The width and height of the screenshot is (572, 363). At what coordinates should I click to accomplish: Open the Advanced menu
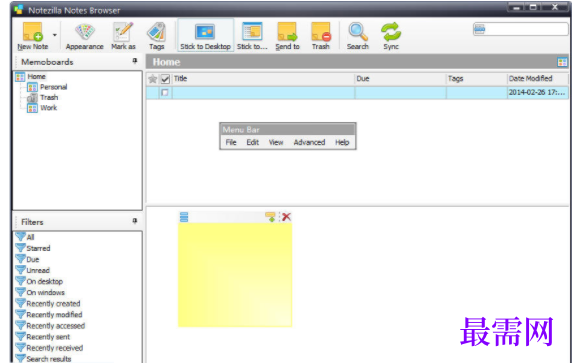click(x=309, y=142)
